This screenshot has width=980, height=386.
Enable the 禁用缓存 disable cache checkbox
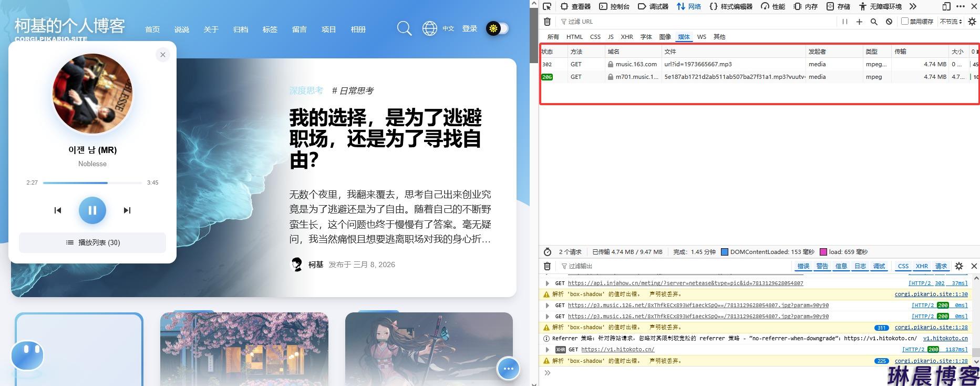tap(904, 22)
